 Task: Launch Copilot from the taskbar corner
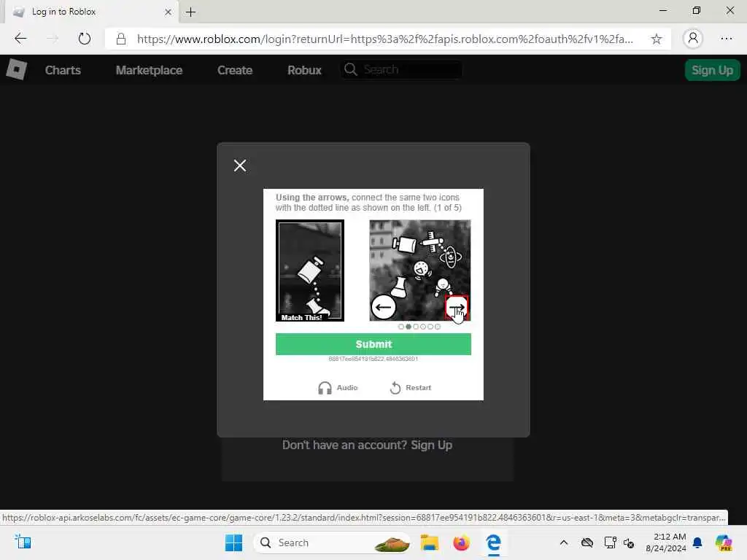724,542
